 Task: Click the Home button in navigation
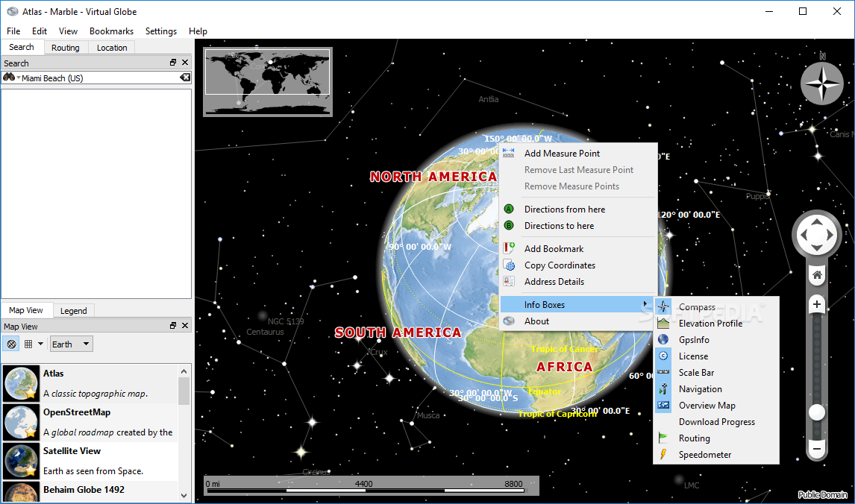[817, 274]
